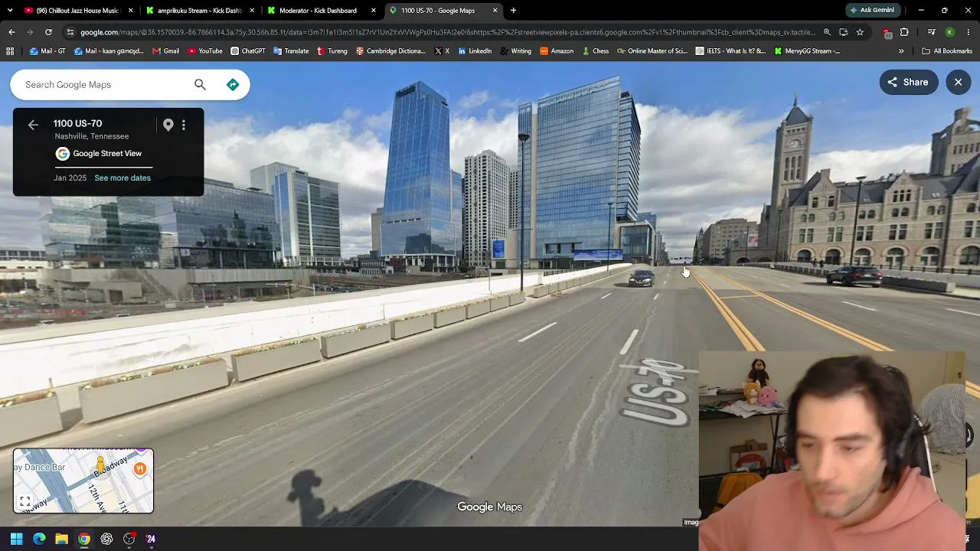Open the LinkedIn bookmark
Image resolution: width=980 pixels, height=551 pixels.
pyautogui.click(x=475, y=51)
